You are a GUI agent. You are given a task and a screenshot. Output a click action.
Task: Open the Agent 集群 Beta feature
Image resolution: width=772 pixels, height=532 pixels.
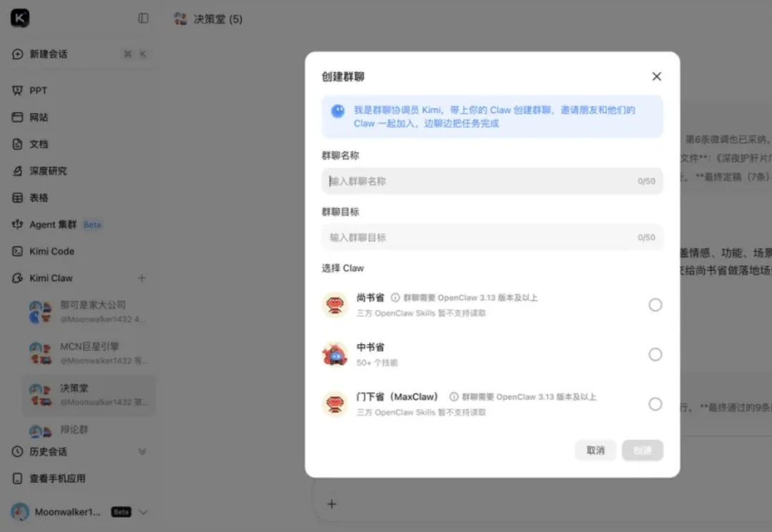tap(54, 224)
